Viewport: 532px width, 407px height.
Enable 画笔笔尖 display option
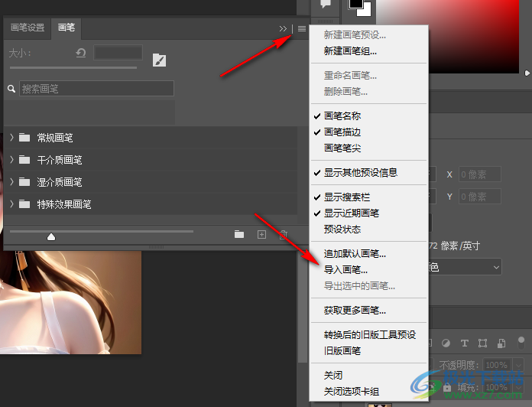click(x=342, y=148)
